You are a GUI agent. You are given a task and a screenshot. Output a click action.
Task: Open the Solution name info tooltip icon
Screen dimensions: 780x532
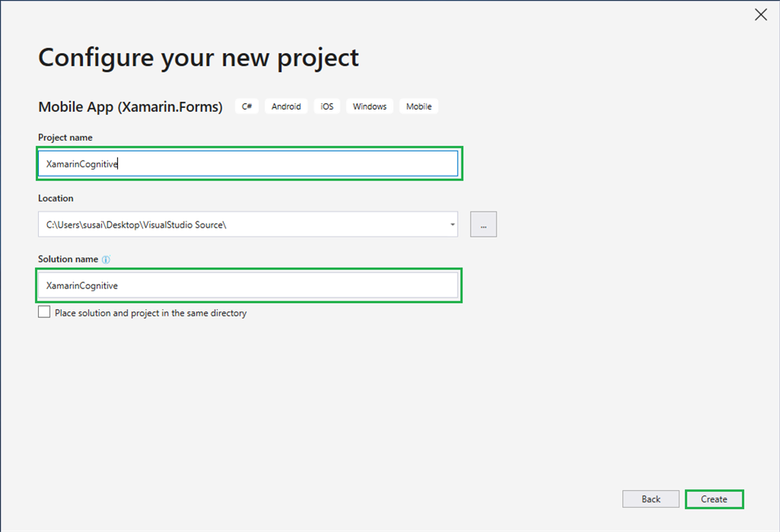[x=105, y=259]
